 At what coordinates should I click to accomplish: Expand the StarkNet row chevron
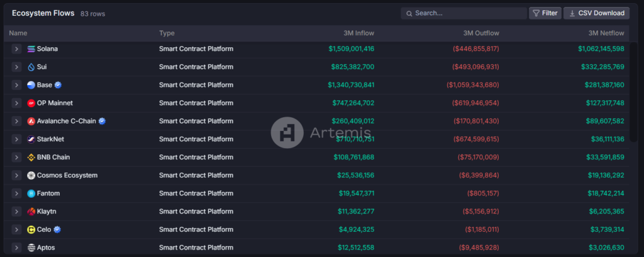click(17, 139)
